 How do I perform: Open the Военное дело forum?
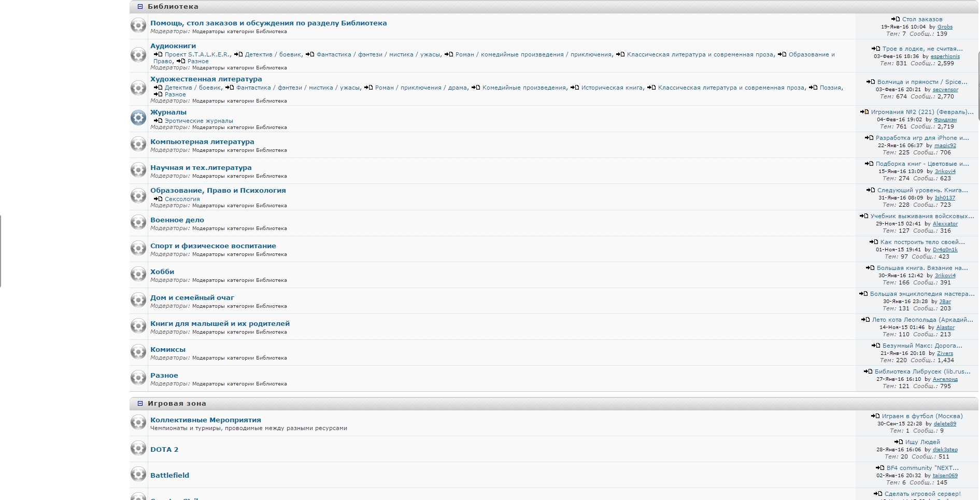tap(177, 220)
